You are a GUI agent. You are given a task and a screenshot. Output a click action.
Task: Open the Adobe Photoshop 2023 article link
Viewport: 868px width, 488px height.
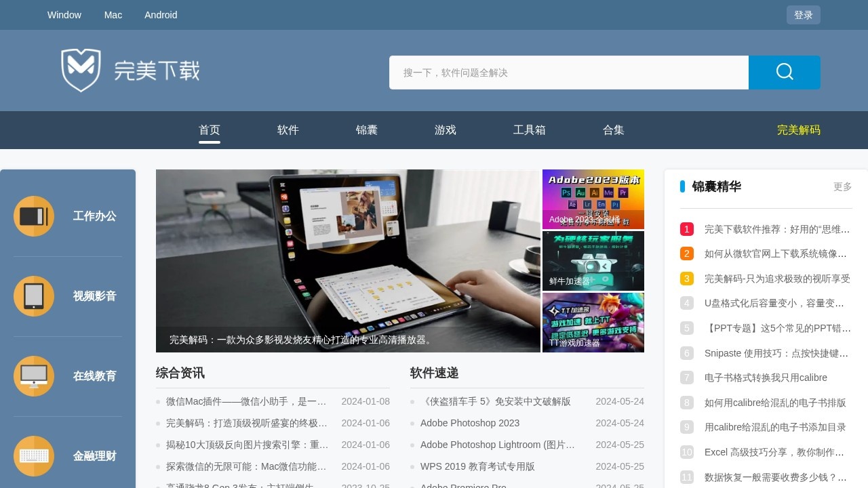[469, 423]
